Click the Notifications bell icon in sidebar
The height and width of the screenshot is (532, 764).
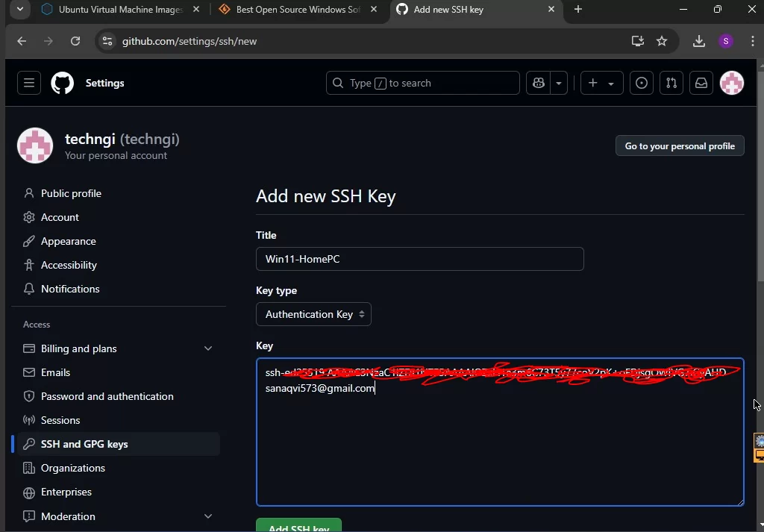(29, 289)
